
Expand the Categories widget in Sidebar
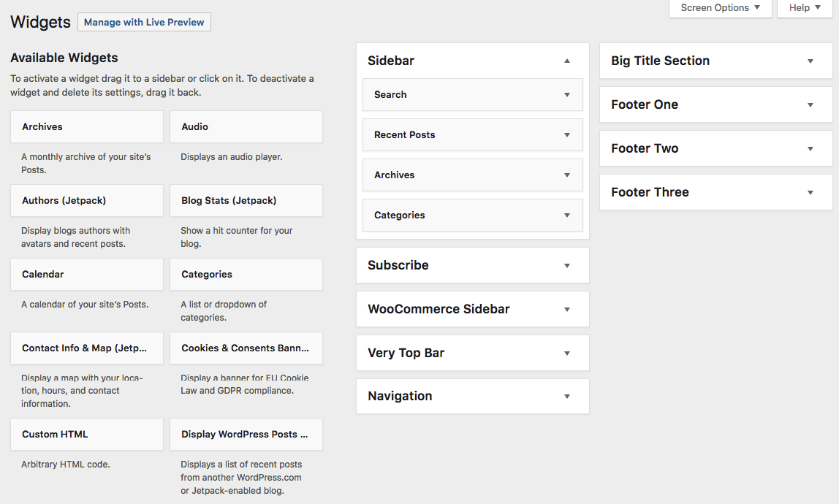point(566,215)
